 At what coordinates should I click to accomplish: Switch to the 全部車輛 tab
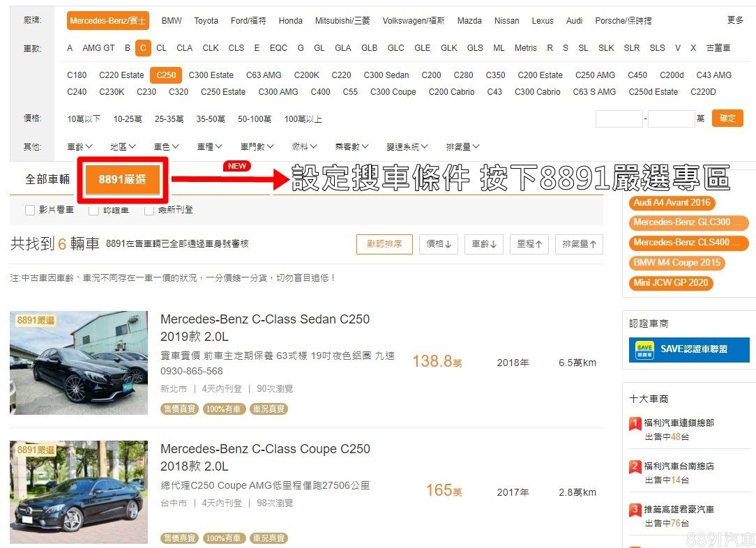click(x=47, y=179)
